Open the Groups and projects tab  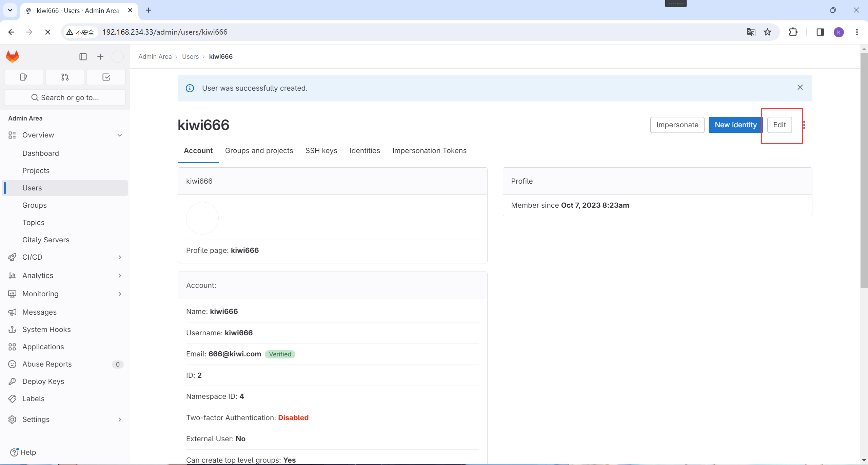(259, 151)
